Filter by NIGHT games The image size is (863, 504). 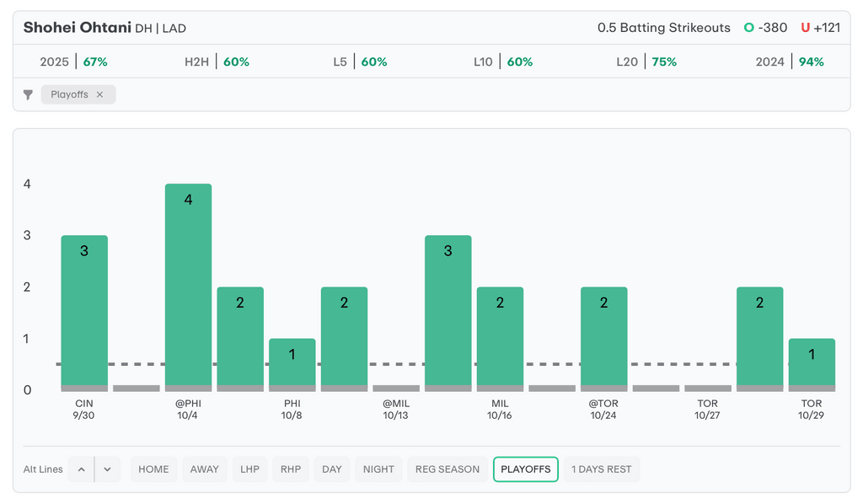click(378, 469)
